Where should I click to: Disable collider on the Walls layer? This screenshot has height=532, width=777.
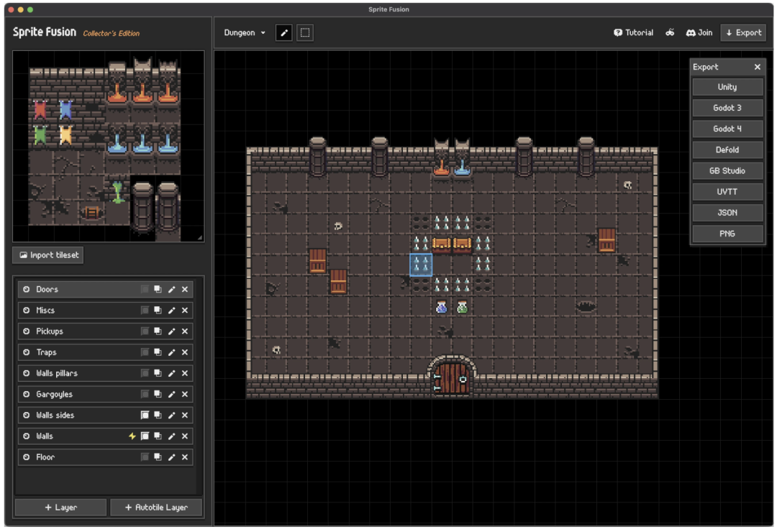pyautogui.click(x=145, y=436)
